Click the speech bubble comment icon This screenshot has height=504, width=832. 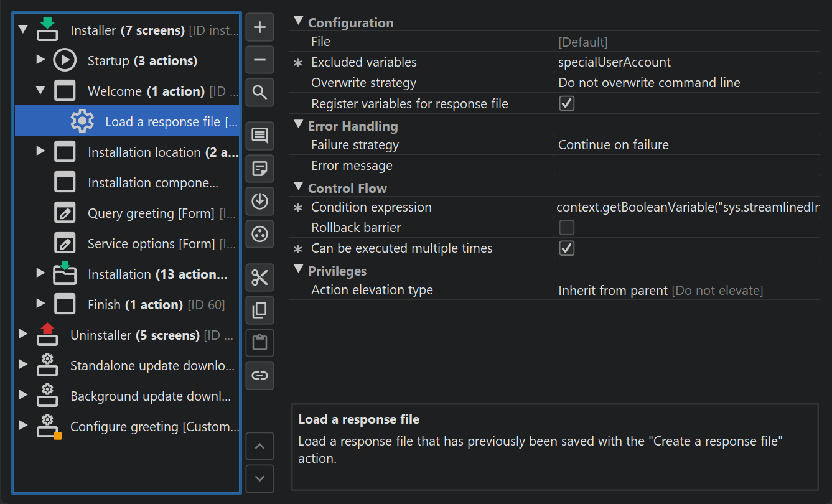tap(259, 136)
